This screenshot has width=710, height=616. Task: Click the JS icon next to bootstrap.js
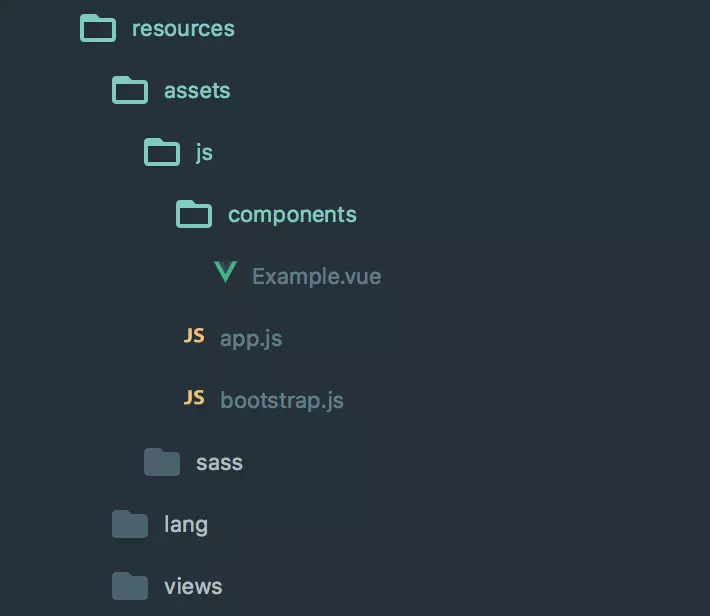point(194,399)
